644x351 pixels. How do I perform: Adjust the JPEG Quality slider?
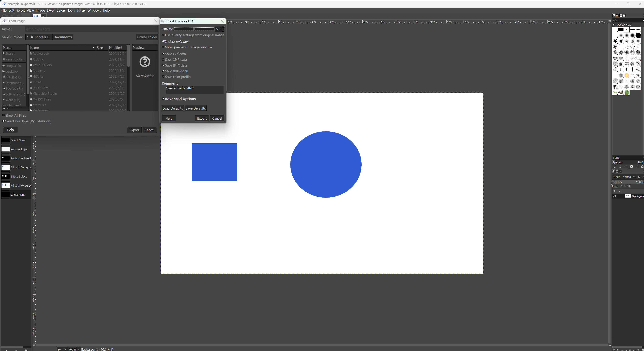[194, 29]
